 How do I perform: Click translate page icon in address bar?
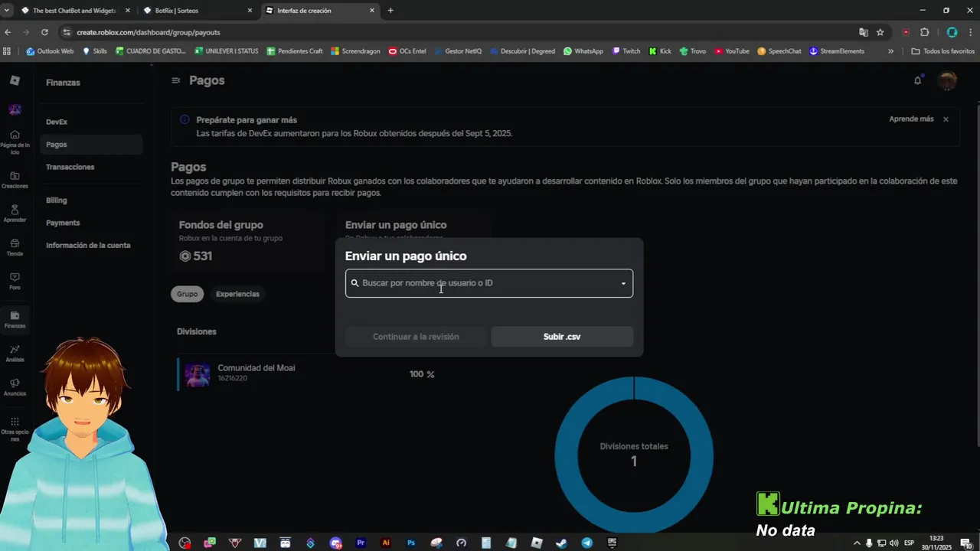[x=864, y=32]
